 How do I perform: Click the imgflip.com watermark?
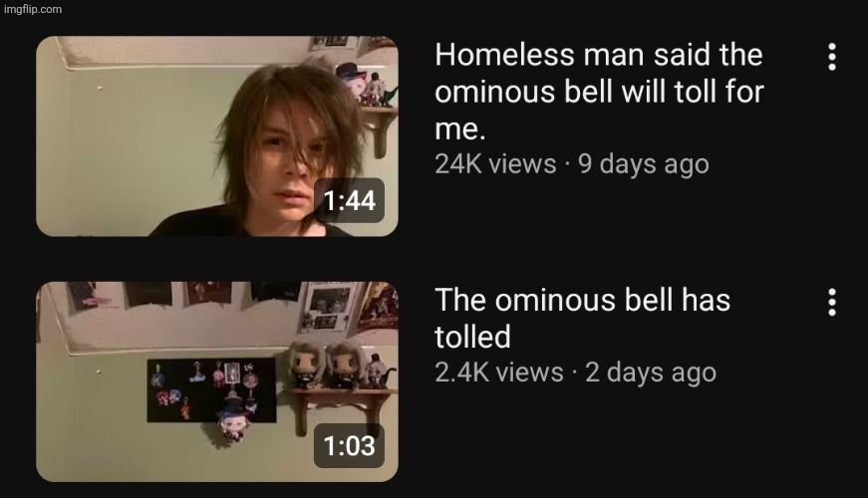click(x=33, y=9)
